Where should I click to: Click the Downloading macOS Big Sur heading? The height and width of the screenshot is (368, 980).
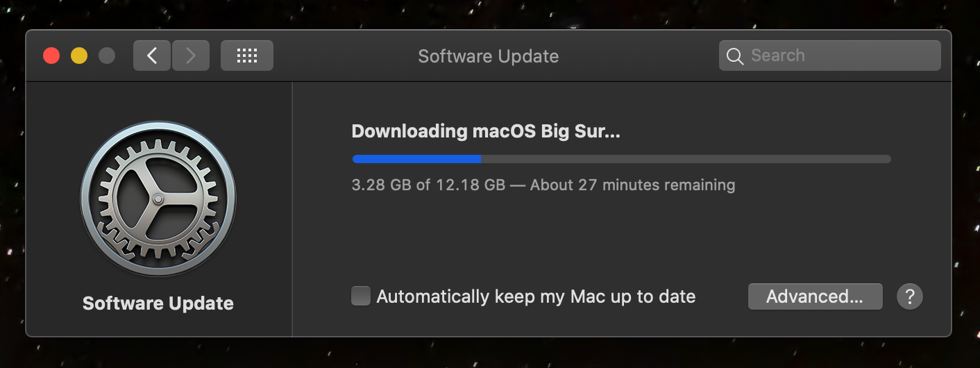pos(486,131)
